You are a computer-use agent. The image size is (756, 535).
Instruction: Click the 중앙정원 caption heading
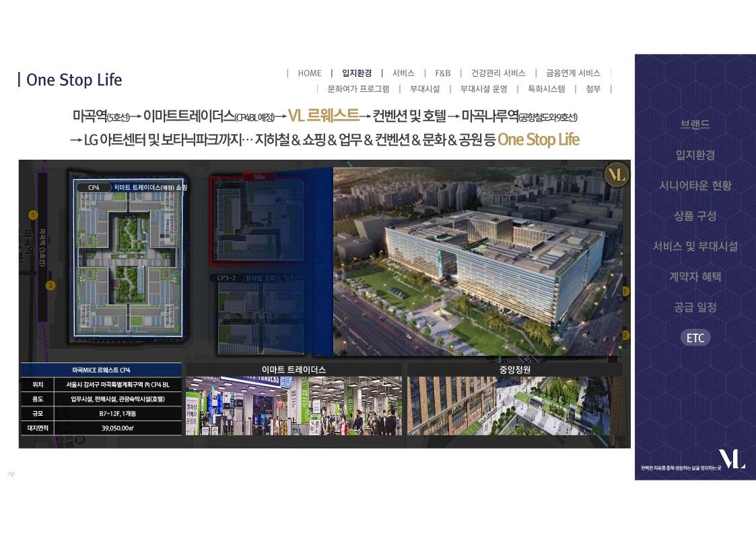pyautogui.click(x=515, y=369)
